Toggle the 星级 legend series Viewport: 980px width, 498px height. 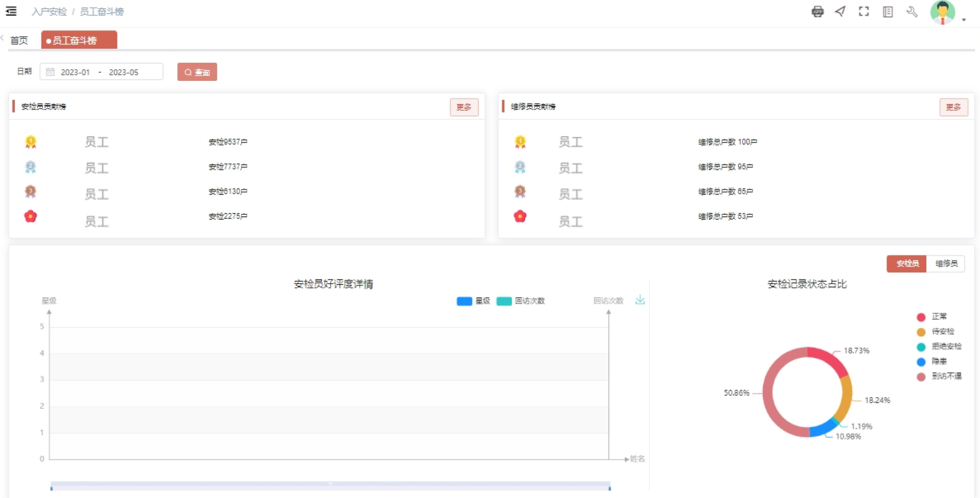pyautogui.click(x=473, y=301)
